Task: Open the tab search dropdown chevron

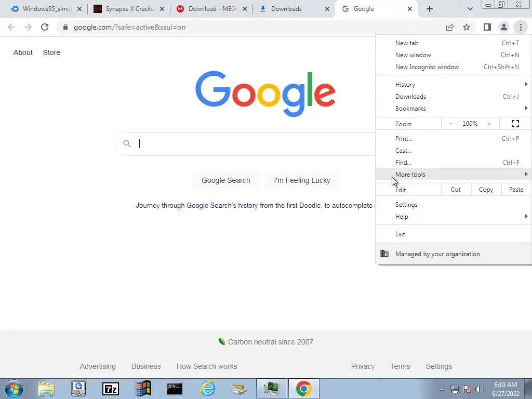Action: pos(470,9)
